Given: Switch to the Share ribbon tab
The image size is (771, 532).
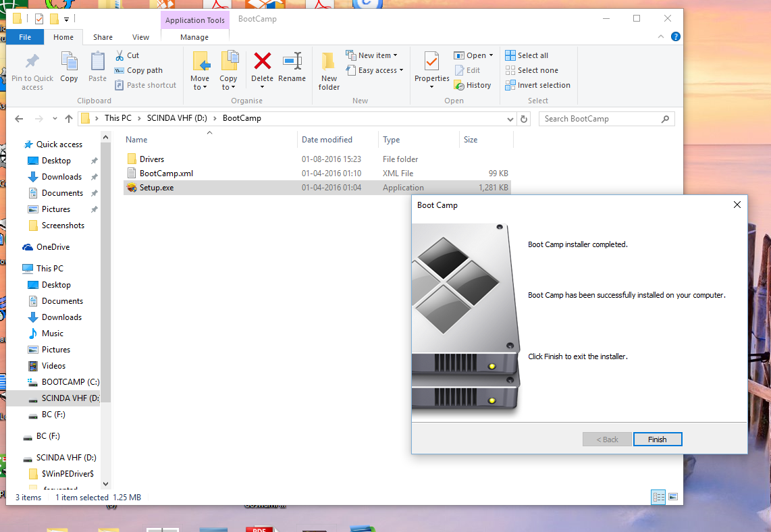Looking at the screenshot, I should (x=103, y=37).
